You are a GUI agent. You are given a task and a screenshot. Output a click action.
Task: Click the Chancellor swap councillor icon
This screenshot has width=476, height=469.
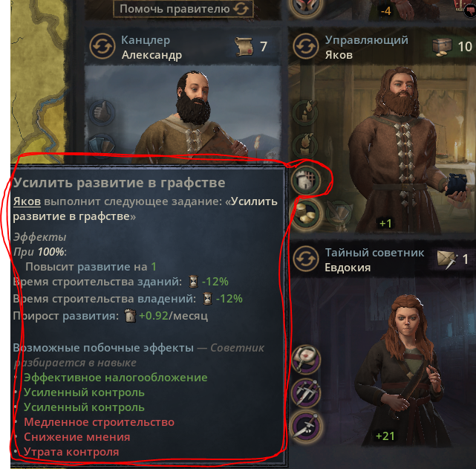pos(102,47)
